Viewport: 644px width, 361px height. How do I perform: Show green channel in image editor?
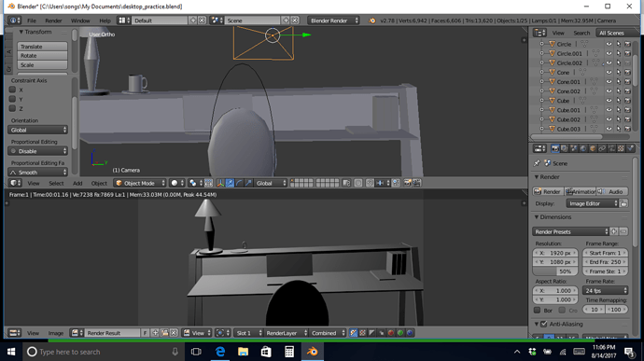400,333
